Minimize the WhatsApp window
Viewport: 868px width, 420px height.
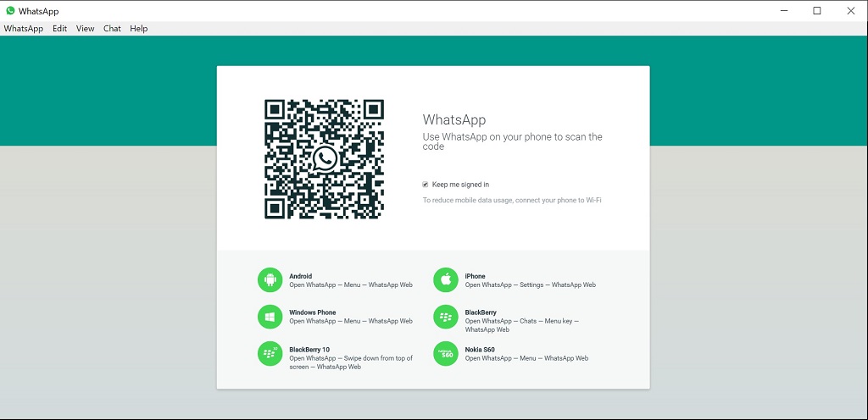pos(784,11)
